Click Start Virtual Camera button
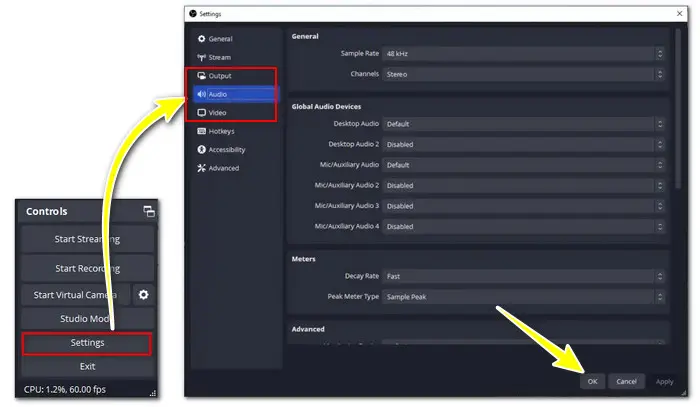Screen dimensions: 700x407 tap(75, 295)
